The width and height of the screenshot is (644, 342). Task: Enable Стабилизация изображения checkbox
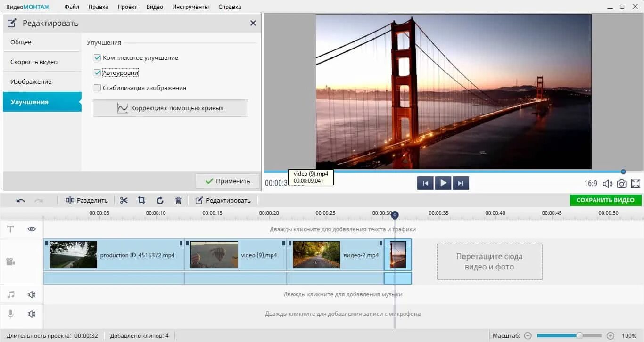click(98, 88)
